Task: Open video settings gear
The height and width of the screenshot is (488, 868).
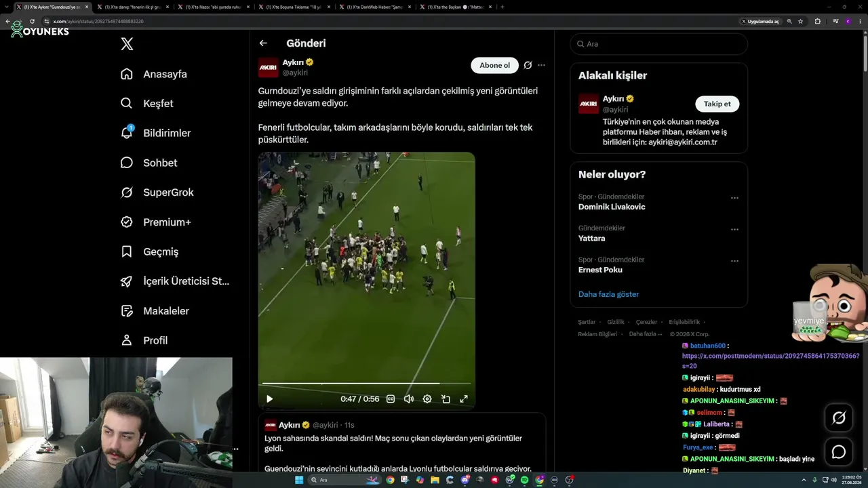Action: coord(427,399)
